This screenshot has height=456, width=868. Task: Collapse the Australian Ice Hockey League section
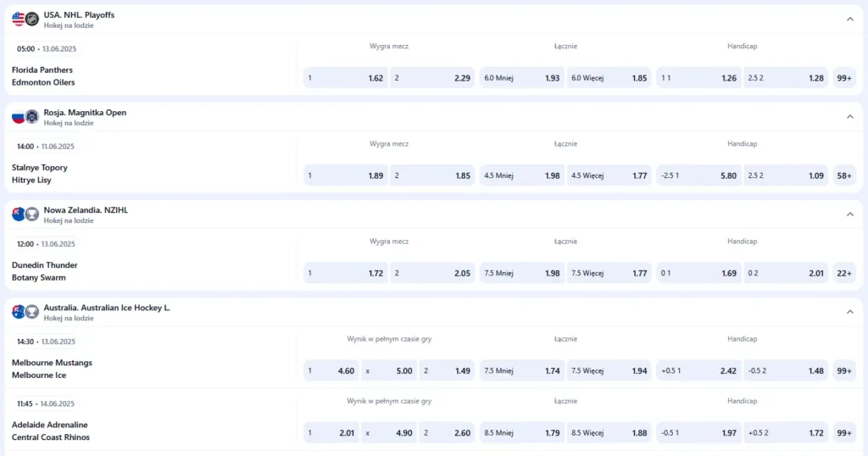(849, 311)
